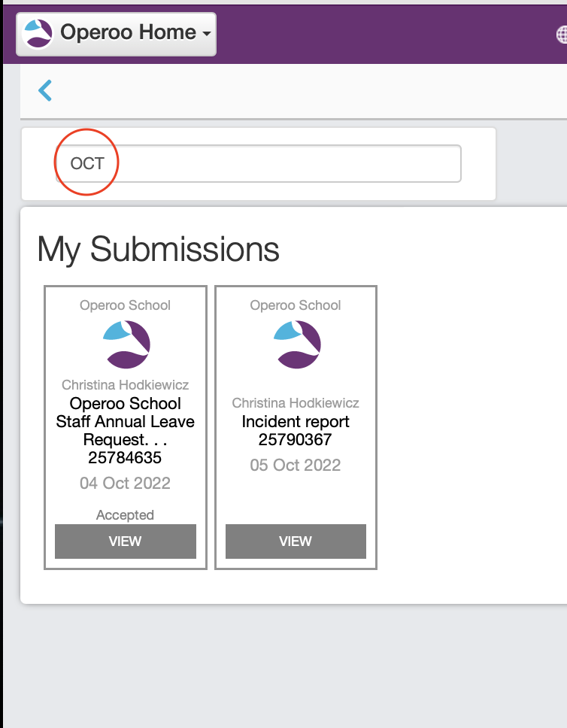Open the Staff Annual Leave Request 25784635 title
Viewport: 567px width, 728px height.
tap(126, 430)
